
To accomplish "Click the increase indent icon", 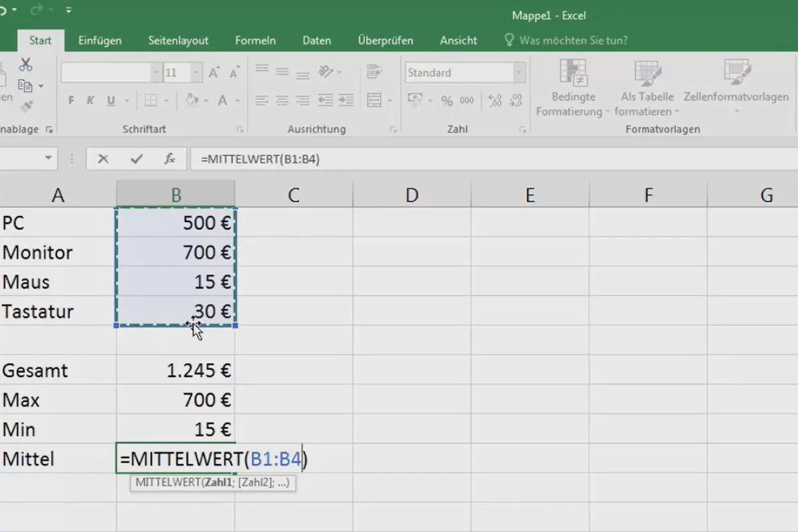I will (x=346, y=100).
